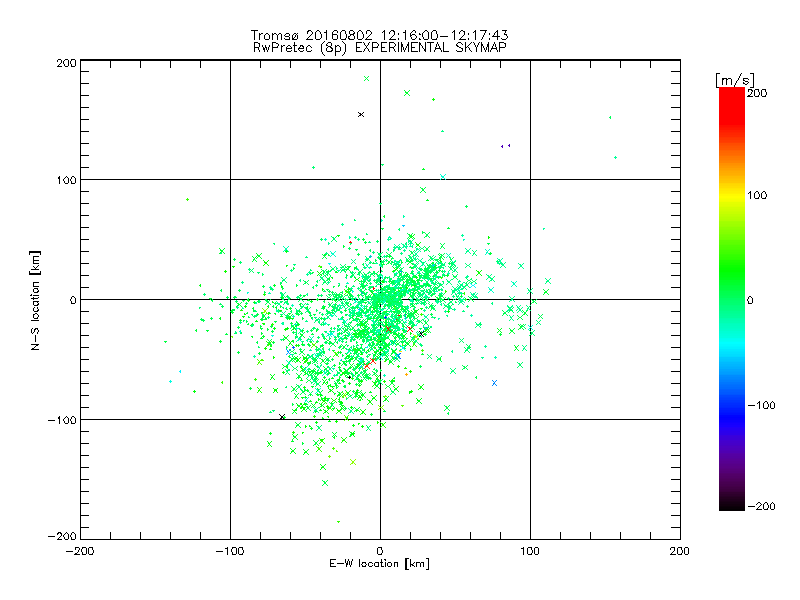Screen dimensions: 800x600
Task: Click the '[m/s]' colorbar unit label
Action: pyautogui.click(x=735, y=80)
